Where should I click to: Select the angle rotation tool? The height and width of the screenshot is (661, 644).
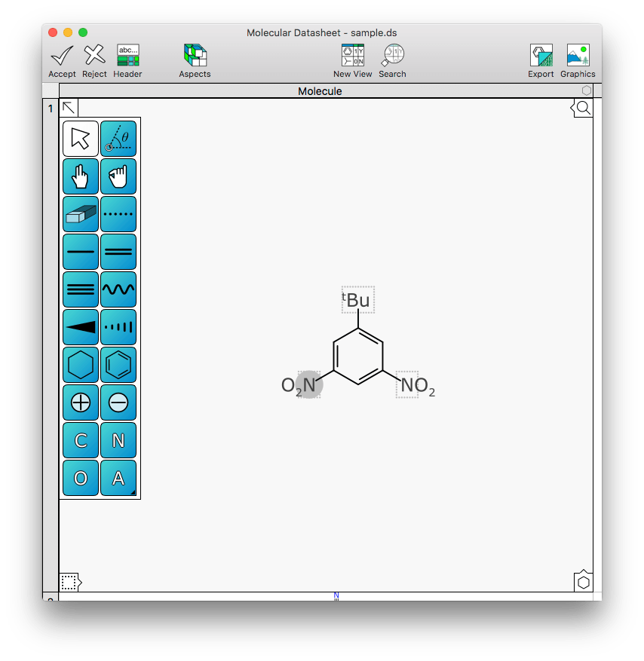118,139
